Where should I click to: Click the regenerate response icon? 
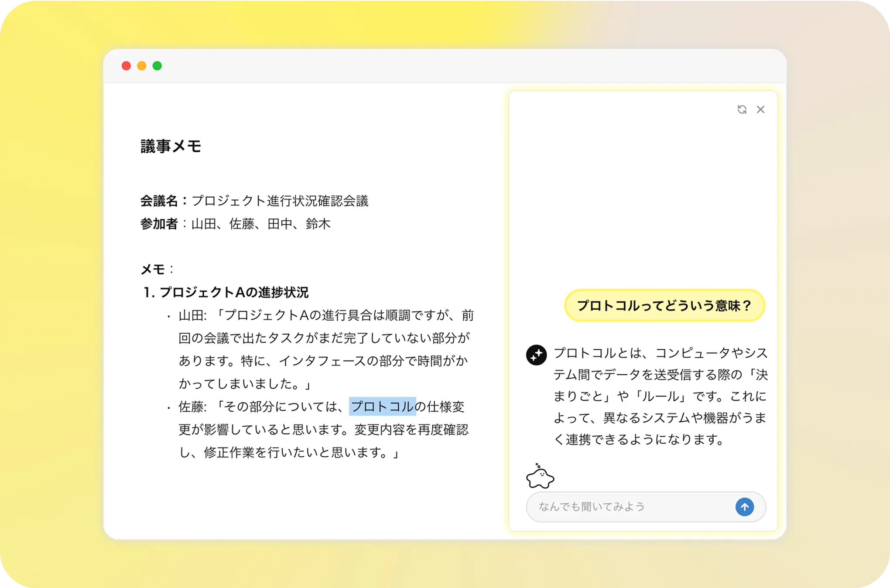[x=741, y=109]
